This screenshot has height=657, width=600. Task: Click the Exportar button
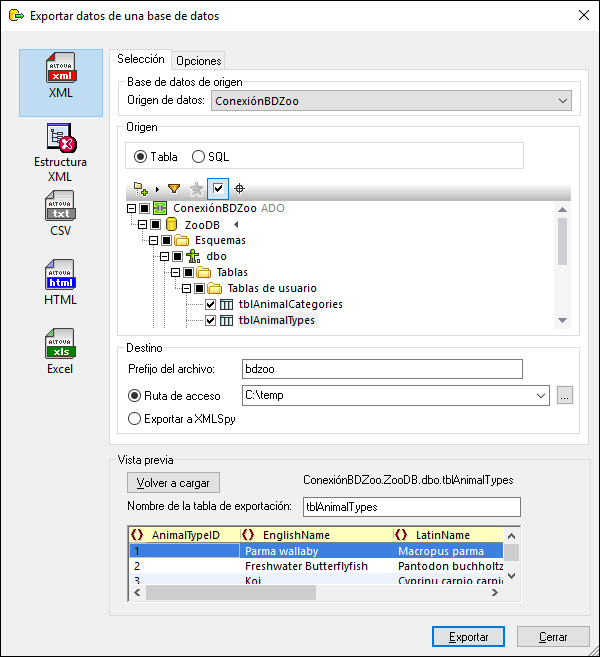point(468,636)
